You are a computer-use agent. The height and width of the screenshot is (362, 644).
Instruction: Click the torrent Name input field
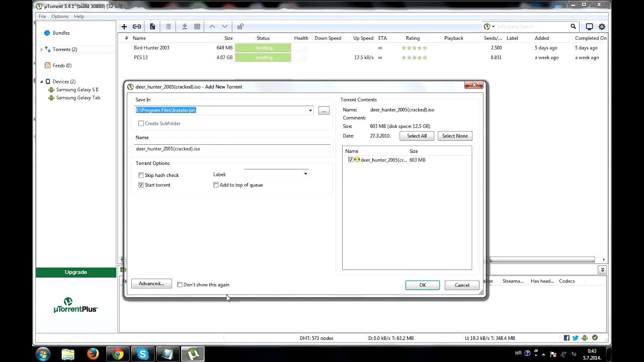(232, 149)
